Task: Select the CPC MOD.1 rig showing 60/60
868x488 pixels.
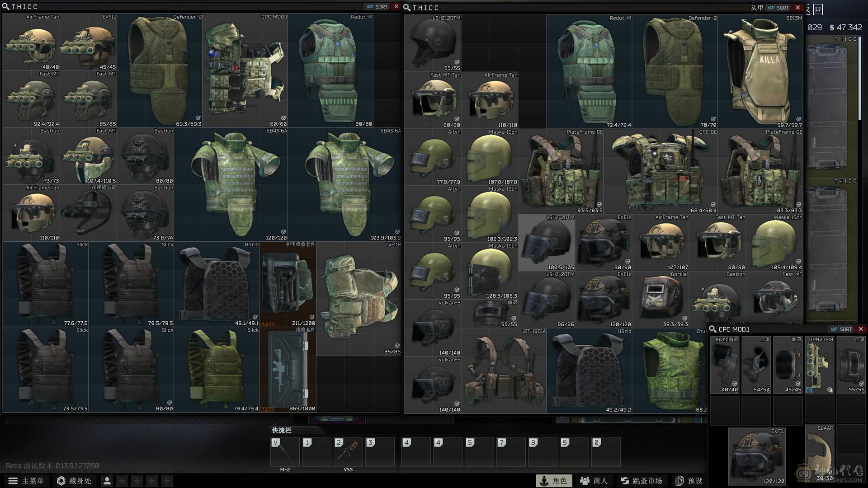Action: click(245, 70)
